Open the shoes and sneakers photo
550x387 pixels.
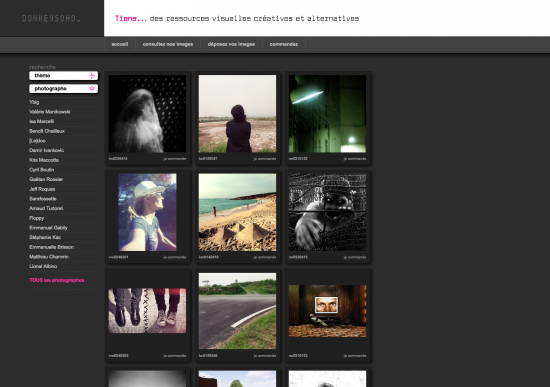click(x=147, y=311)
